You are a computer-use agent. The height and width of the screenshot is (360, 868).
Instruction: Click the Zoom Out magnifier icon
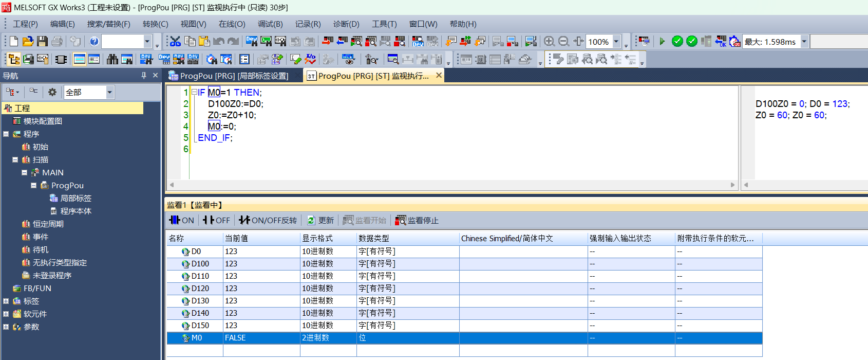coord(563,41)
